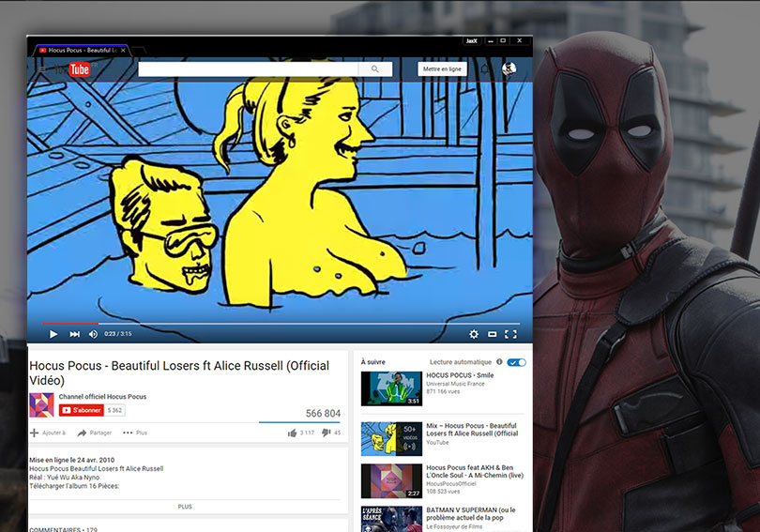
Task: Open the A Mi-Chemin (live) thumbnail
Action: pos(391,481)
